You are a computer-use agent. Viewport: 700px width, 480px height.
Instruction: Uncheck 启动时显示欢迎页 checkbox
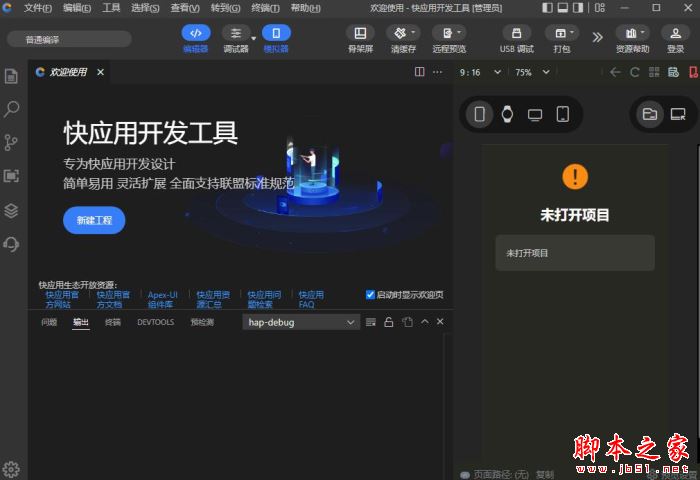click(x=371, y=295)
